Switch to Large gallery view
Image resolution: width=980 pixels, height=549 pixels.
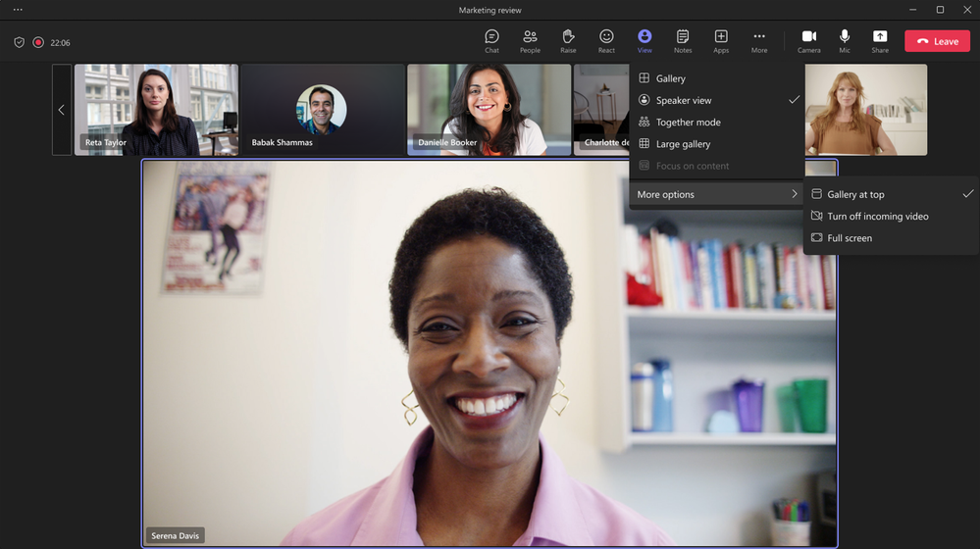[683, 144]
